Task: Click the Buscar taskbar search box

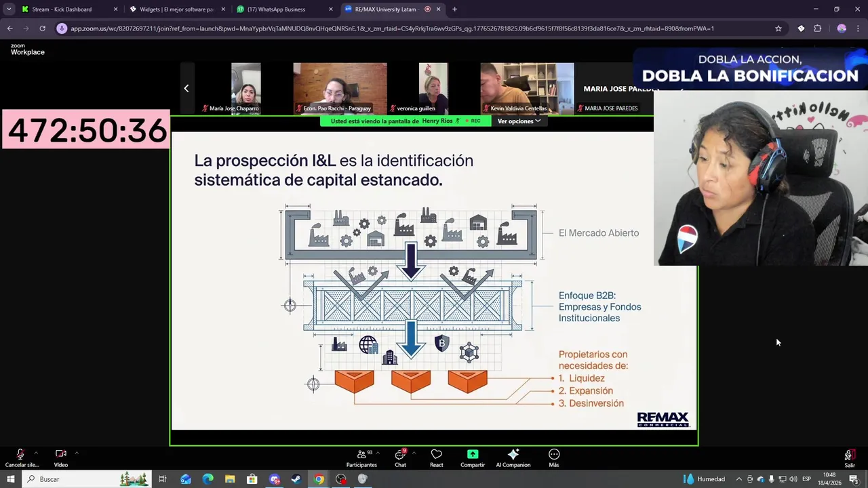Action: click(87, 479)
